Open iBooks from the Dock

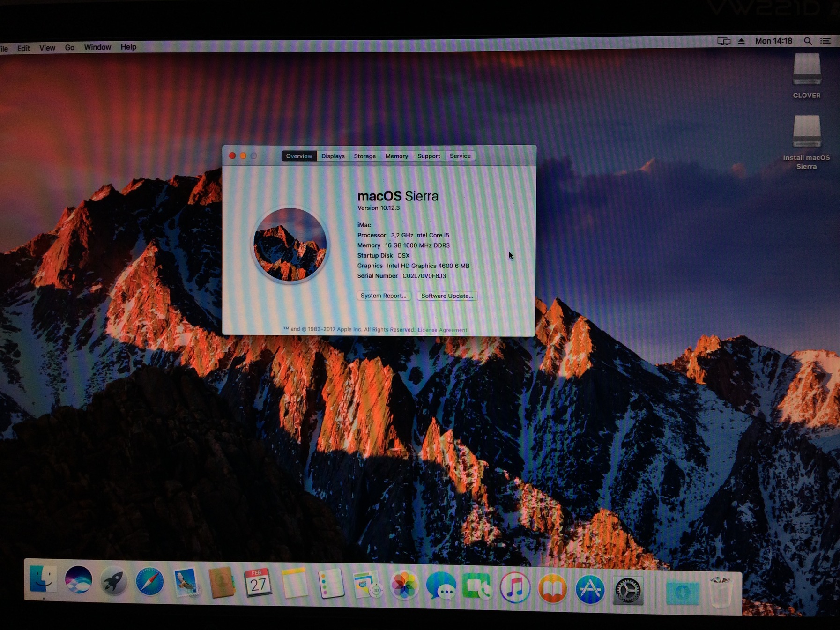point(552,589)
